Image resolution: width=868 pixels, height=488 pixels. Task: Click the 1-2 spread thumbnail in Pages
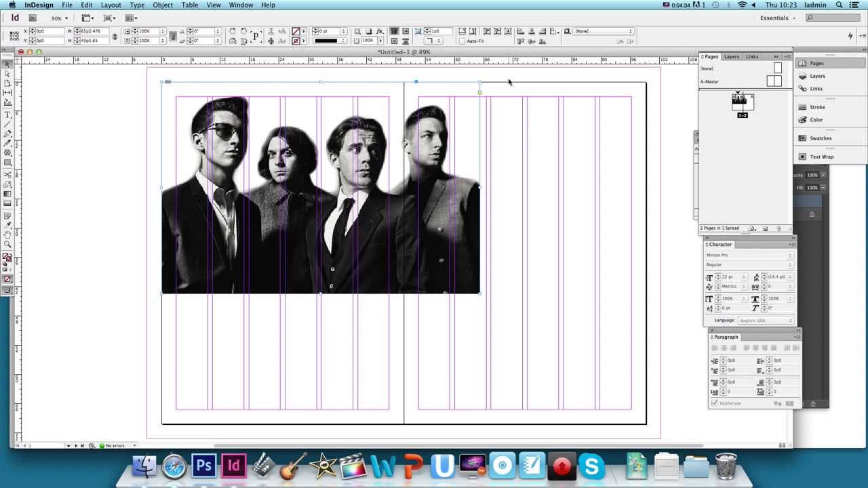click(743, 102)
